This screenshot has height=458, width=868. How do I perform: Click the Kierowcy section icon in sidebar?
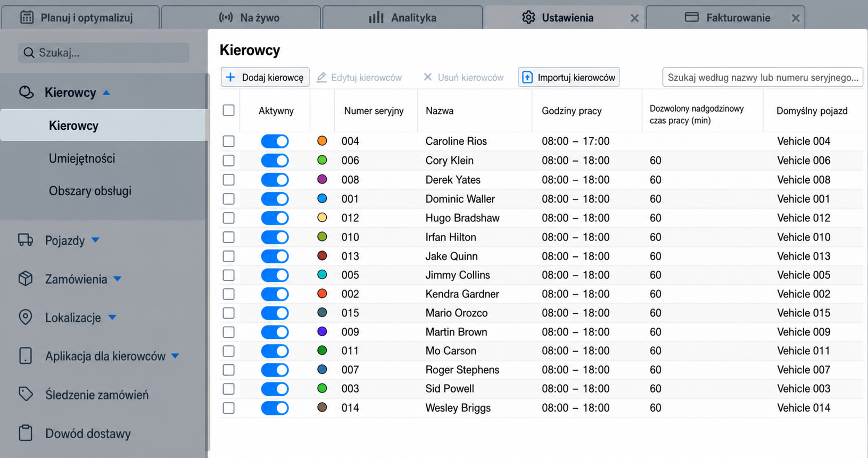coord(27,93)
